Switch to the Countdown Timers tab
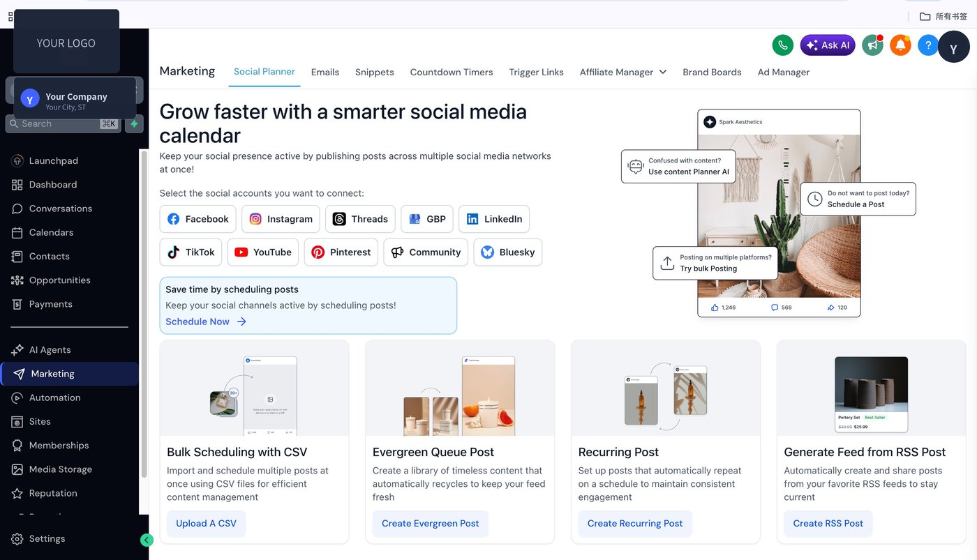This screenshot has height=560, width=977. (x=452, y=72)
